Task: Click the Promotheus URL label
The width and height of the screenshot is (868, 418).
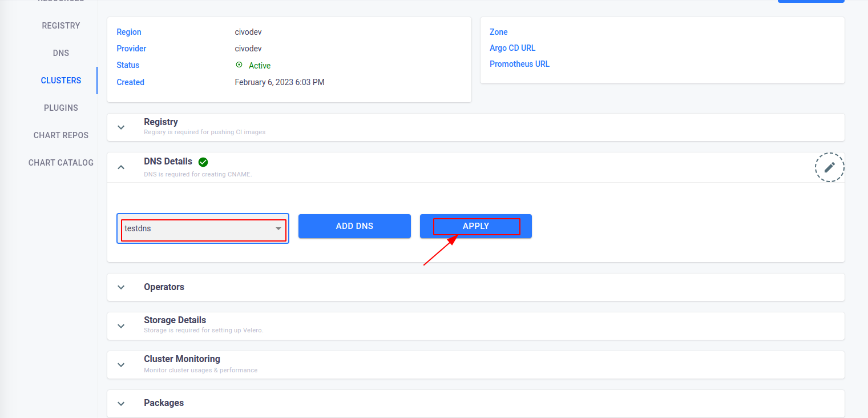Action: pos(519,64)
